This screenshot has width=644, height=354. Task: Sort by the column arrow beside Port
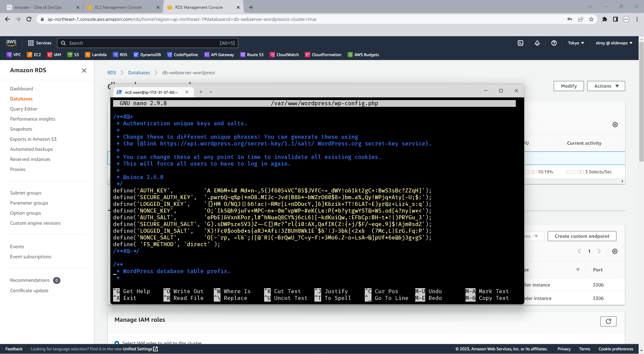click(x=578, y=270)
